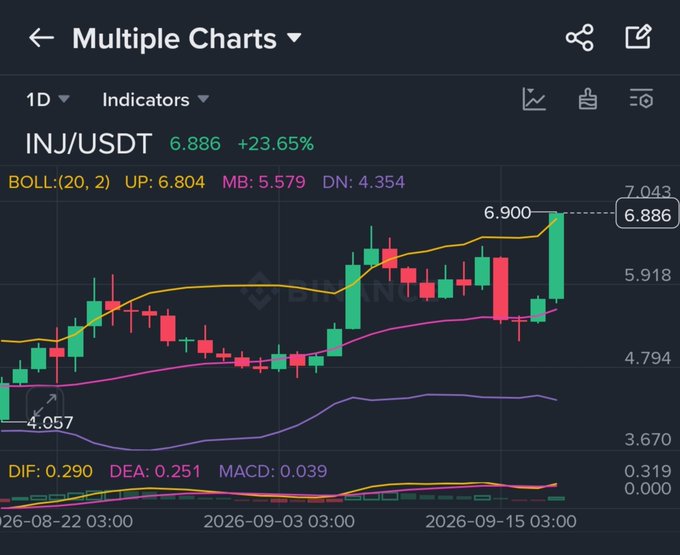
Task: Click the 6.886 current price tag
Action: coord(647,214)
